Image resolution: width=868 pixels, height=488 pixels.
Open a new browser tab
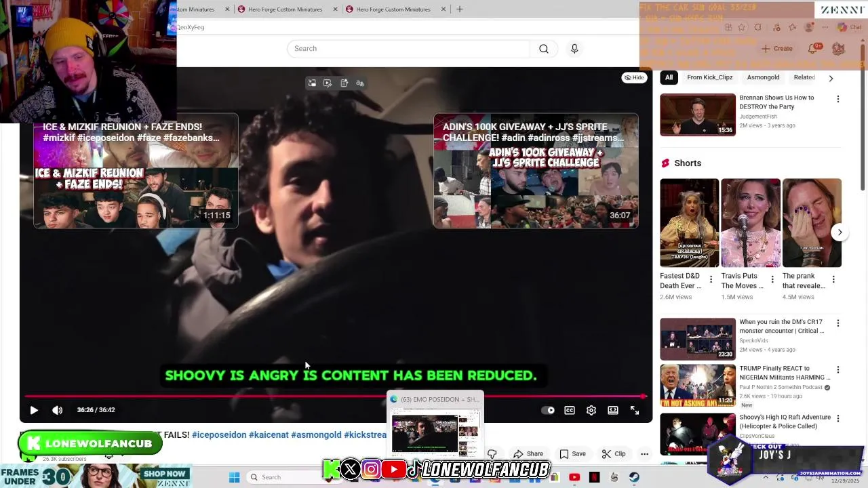[460, 9]
